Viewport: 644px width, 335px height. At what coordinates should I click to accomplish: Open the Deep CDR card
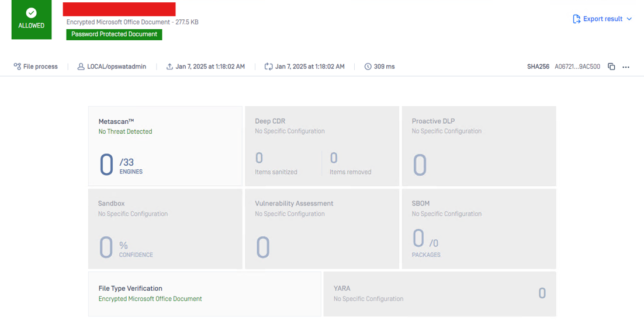click(322, 146)
